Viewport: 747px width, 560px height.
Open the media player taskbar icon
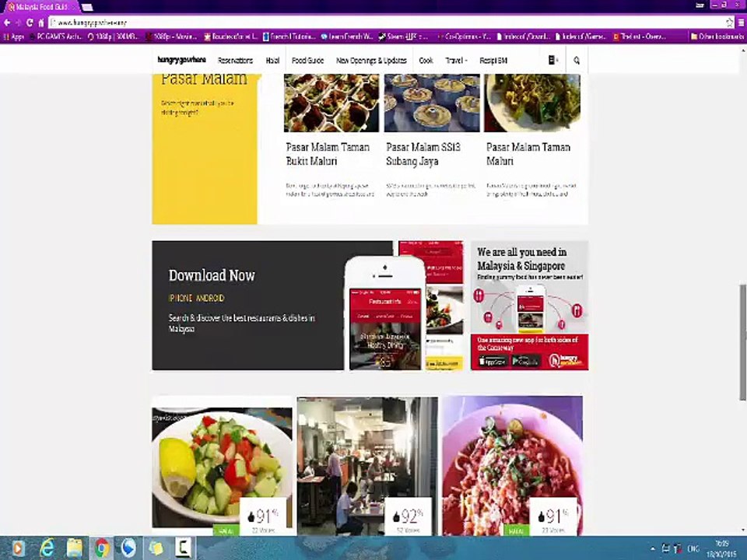18,548
